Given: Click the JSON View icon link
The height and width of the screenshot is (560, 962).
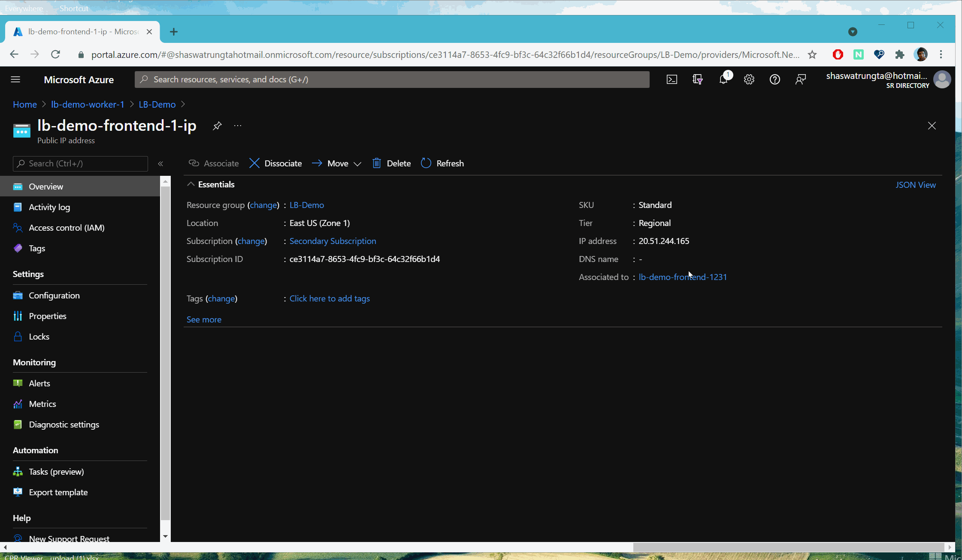Looking at the screenshot, I should pos(916,185).
